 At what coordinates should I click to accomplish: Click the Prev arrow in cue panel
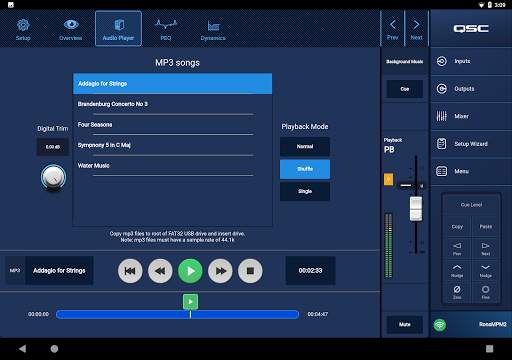coord(457,249)
